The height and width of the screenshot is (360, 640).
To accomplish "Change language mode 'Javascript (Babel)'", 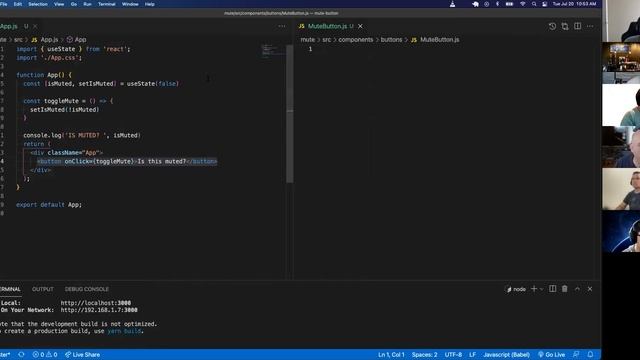I will (x=506, y=354).
